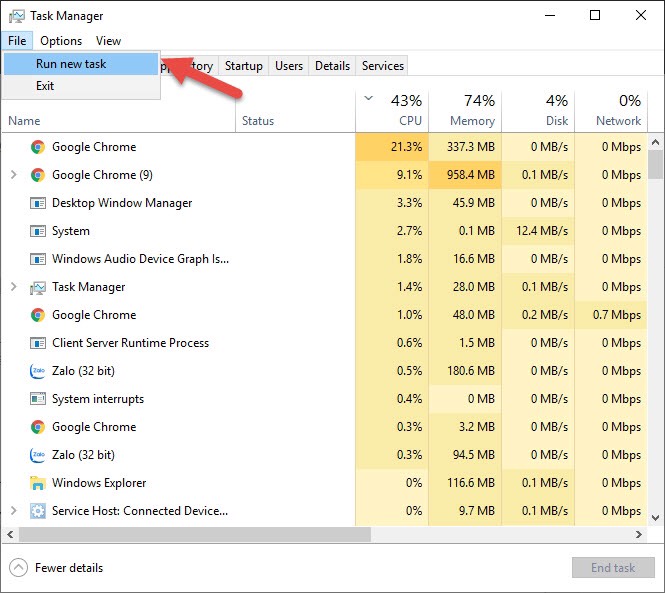Switch to the Startup tab

(243, 66)
